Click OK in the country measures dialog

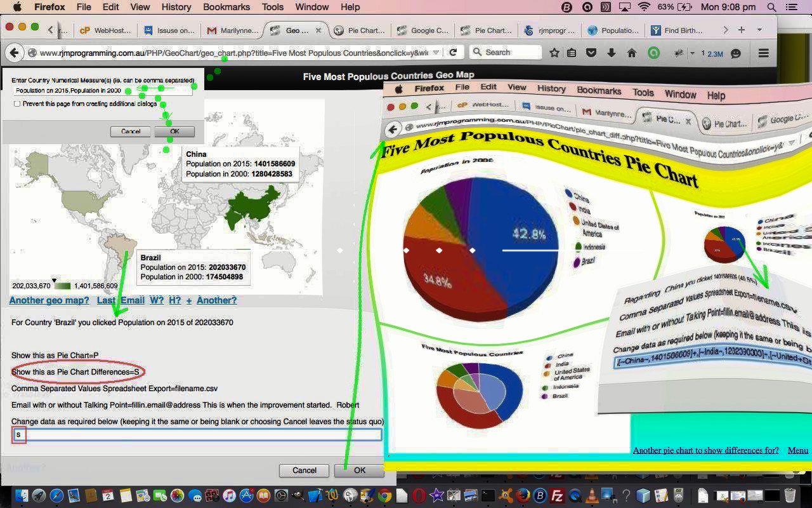pos(174,131)
